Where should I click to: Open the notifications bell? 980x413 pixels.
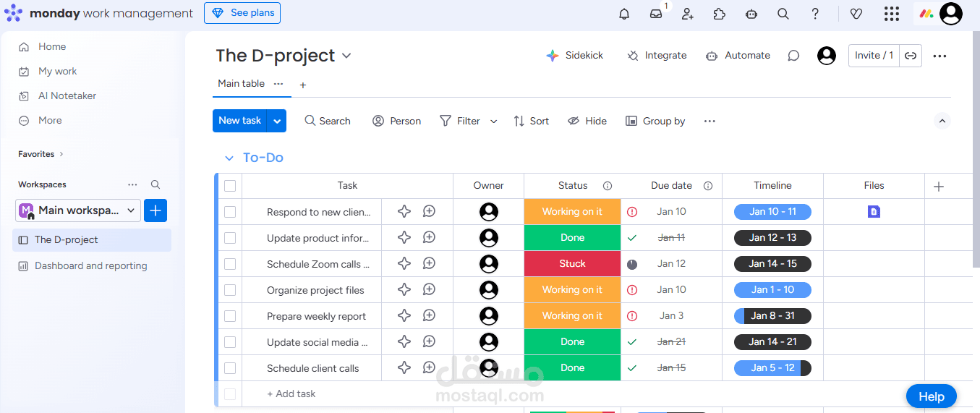coord(624,14)
